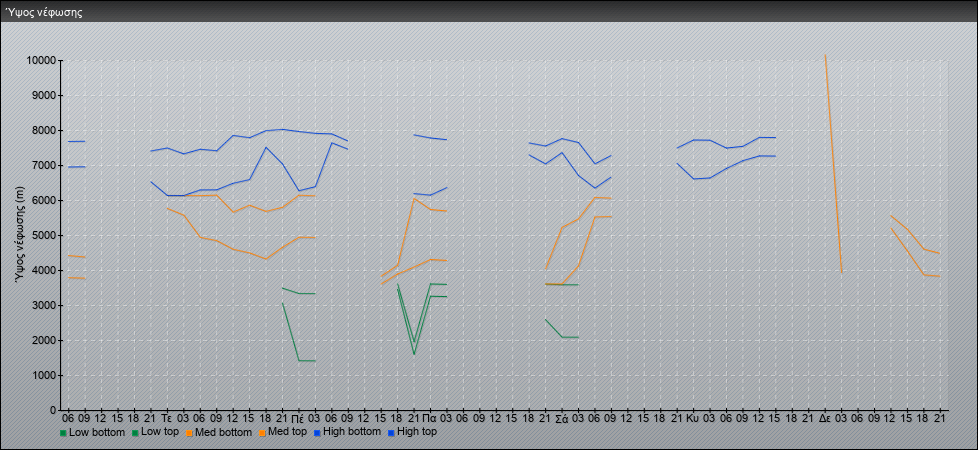This screenshot has height=450, width=978.
Task: Click the green swatch beside Low top
Action: 133,433
